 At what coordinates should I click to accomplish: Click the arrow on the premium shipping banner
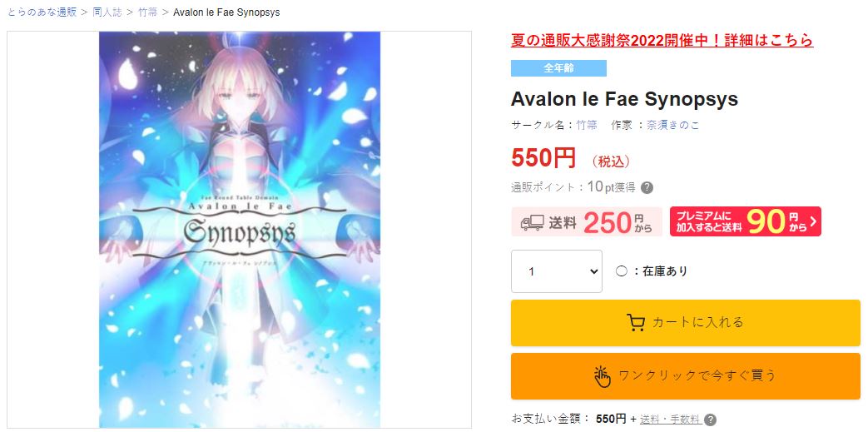[812, 222]
